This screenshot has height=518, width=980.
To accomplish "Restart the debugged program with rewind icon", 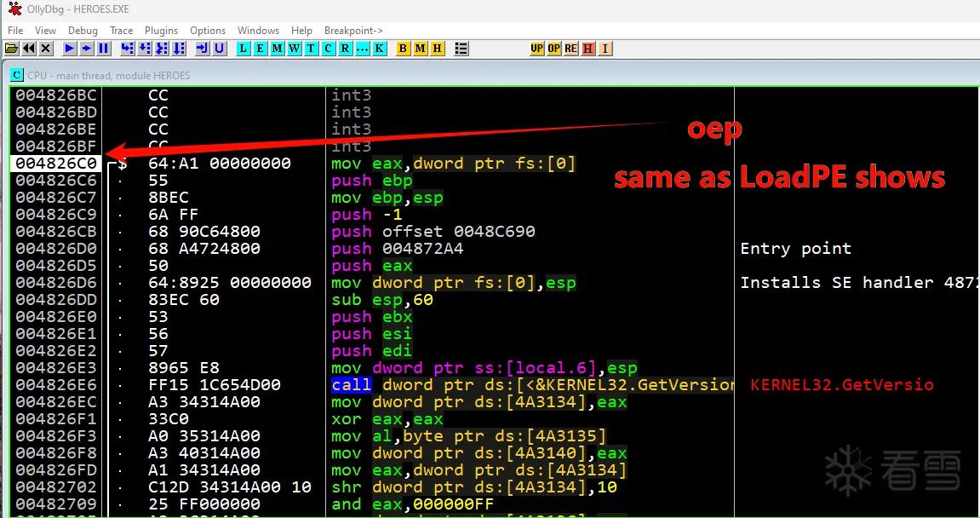I will tap(29, 49).
